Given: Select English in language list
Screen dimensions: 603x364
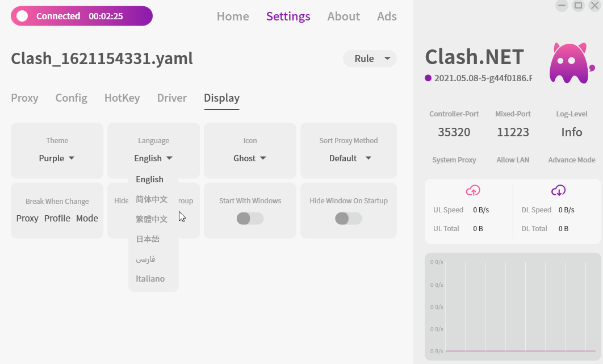Looking at the screenshot, I should tap(149, 179).
